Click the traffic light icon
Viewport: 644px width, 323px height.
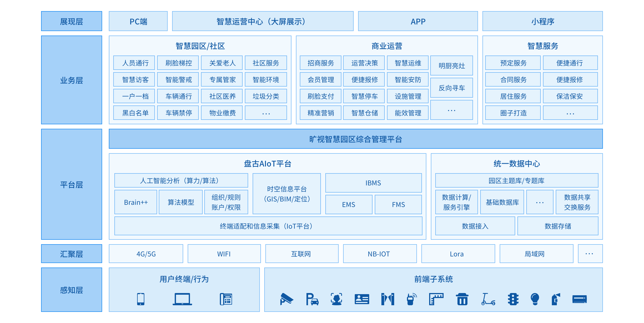(513, 299)
